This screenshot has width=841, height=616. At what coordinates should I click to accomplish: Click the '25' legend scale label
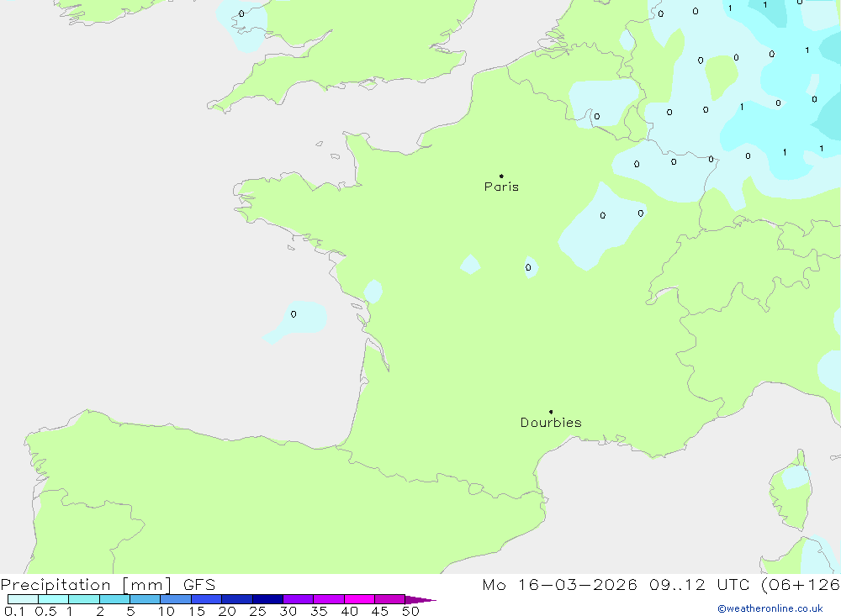point(257,611)
